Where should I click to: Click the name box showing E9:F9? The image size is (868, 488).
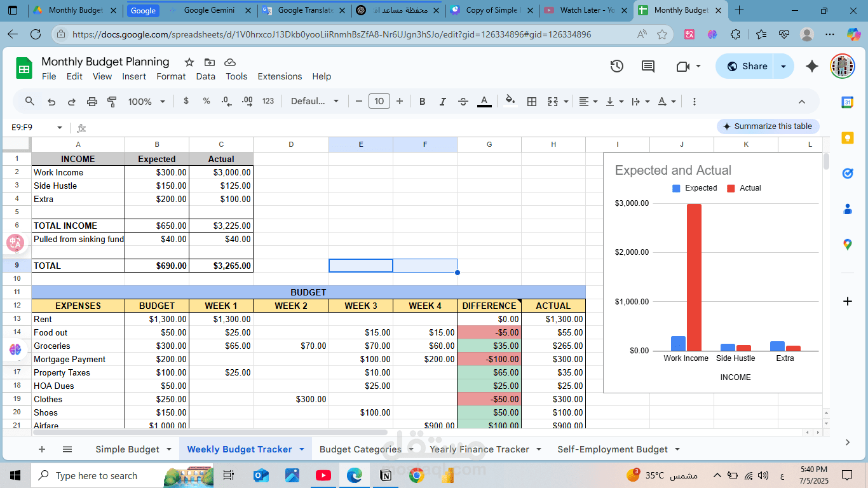click(32, 128)
